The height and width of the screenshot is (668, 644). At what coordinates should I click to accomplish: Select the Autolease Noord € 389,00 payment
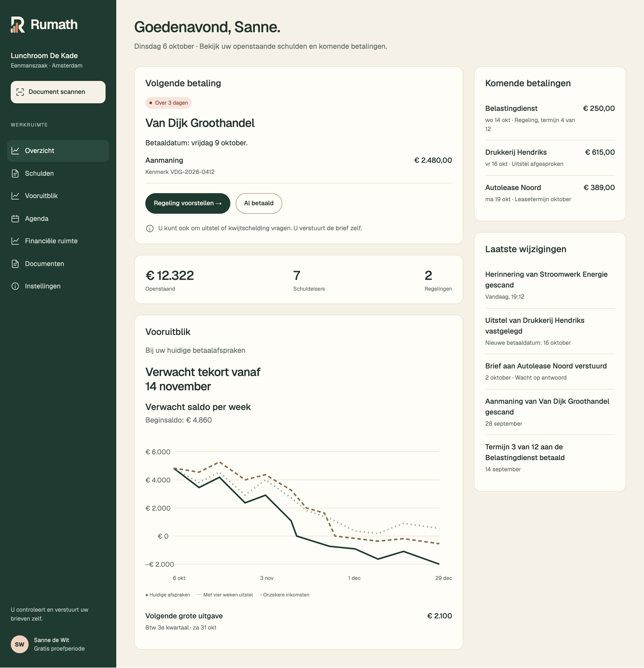550,193
